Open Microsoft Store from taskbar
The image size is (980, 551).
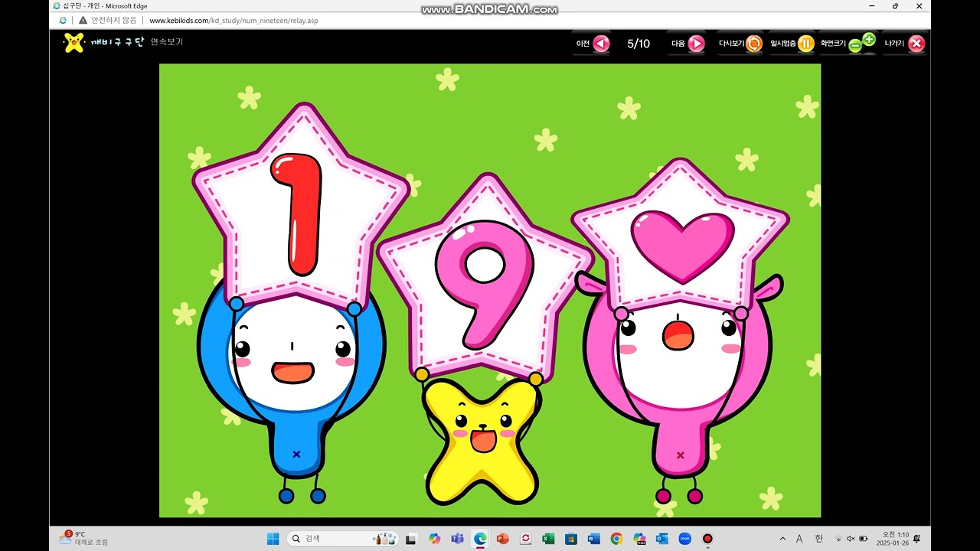[570, 539]
